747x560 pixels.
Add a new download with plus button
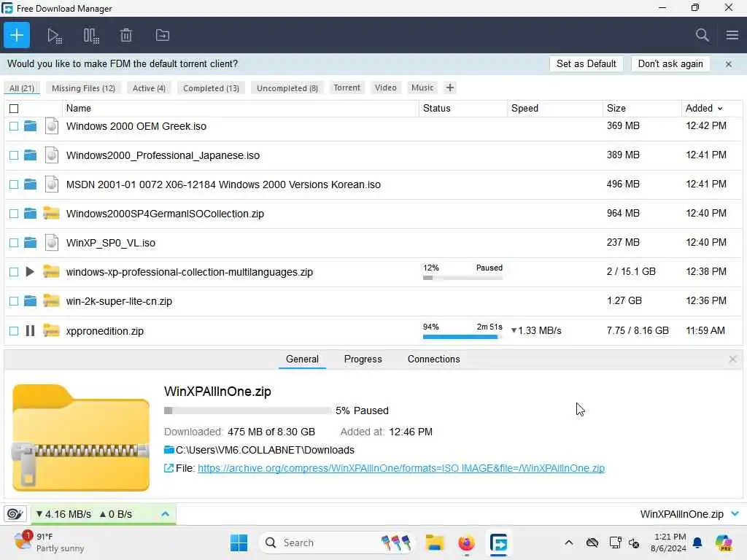17,35
